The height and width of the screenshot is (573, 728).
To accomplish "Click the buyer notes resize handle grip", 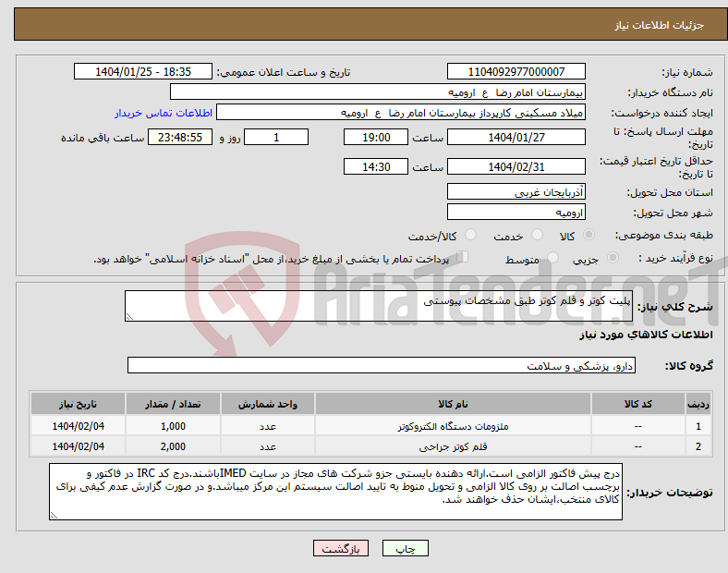I will pyautogui.click(x=54, y=516).
